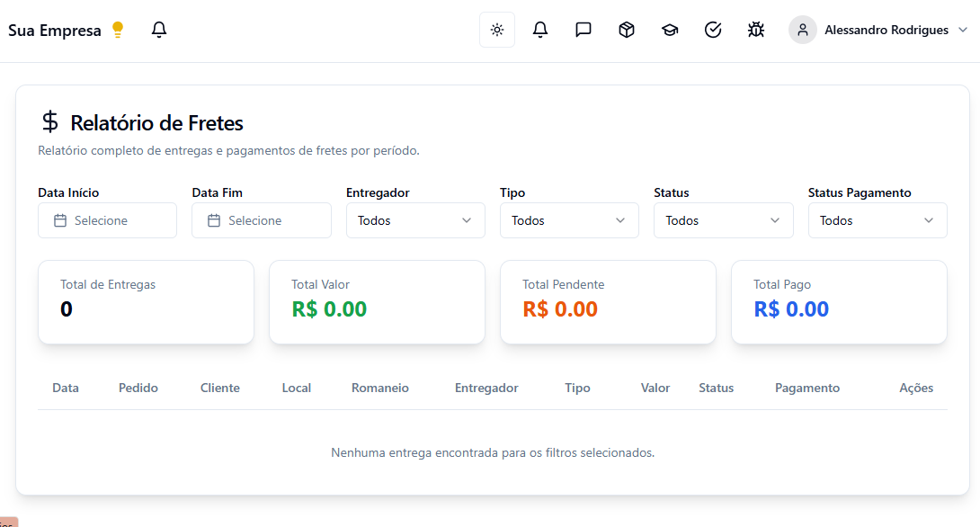
Task: Click the Total Pago summary card
Action: click(839, 302)
